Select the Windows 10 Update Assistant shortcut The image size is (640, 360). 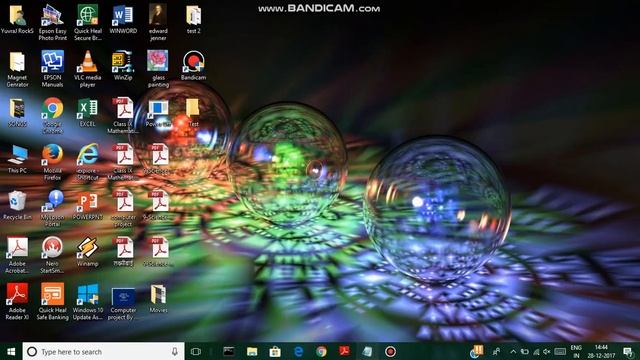(88, 302)
